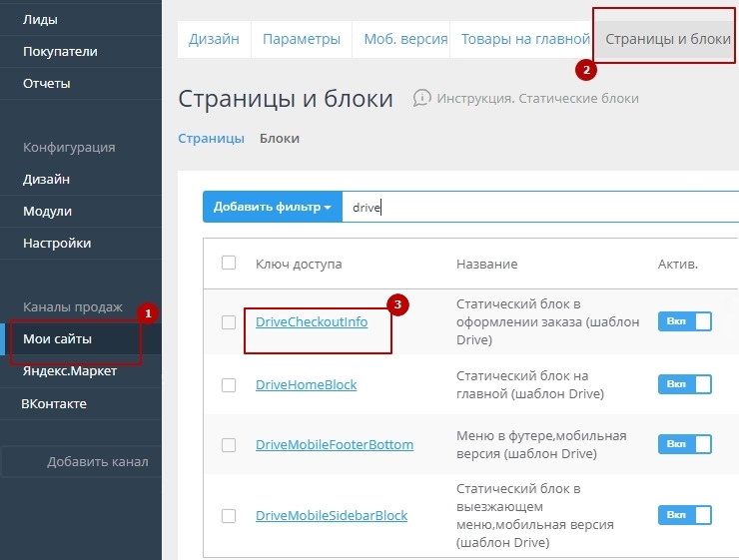This screenshot has width=739, height=560.
Task: Toggle the Вкл switch for DriveCheckoutInfo
Action: point(685,321)
